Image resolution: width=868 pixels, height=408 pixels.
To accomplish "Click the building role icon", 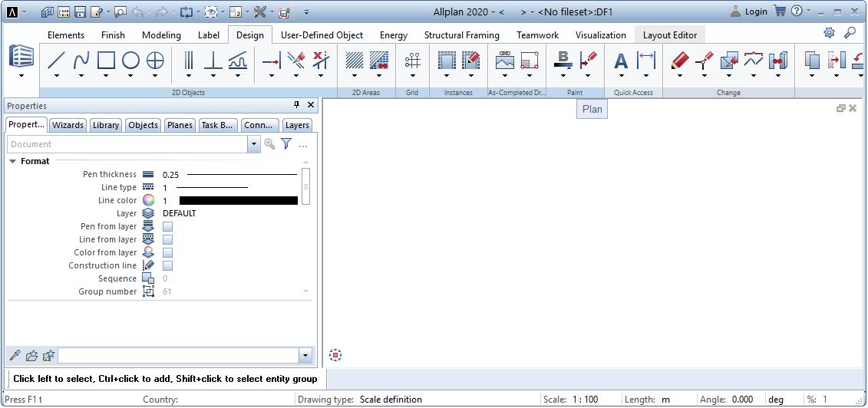I will [x=21, y=57].
